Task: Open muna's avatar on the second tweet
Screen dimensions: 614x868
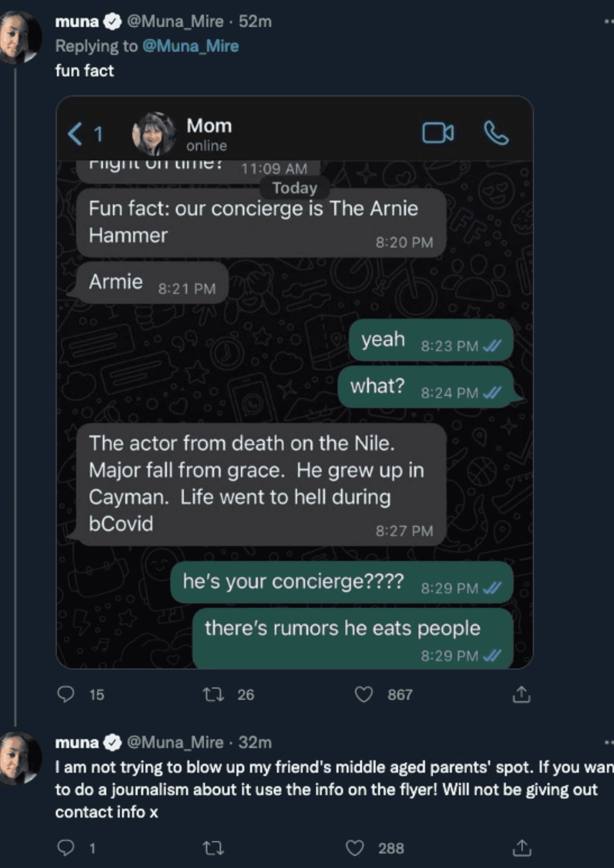Action: click(x=19, y=757)
